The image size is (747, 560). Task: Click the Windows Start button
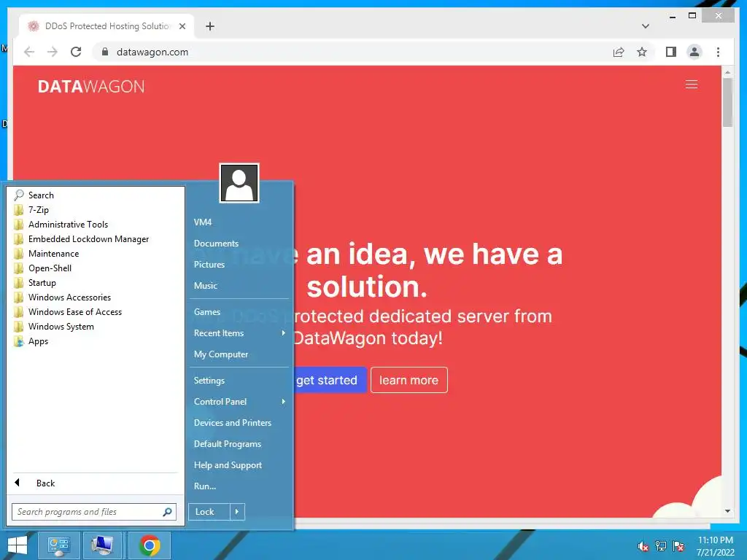[x=18, y=545]
